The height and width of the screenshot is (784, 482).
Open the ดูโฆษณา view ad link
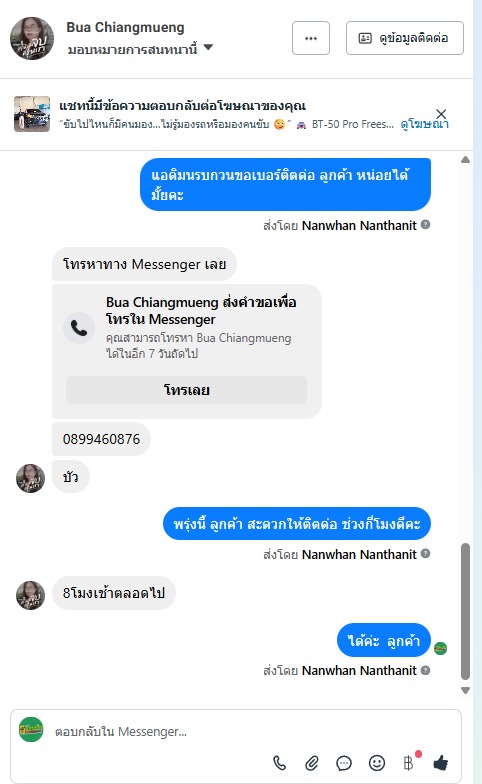(424, 124)
